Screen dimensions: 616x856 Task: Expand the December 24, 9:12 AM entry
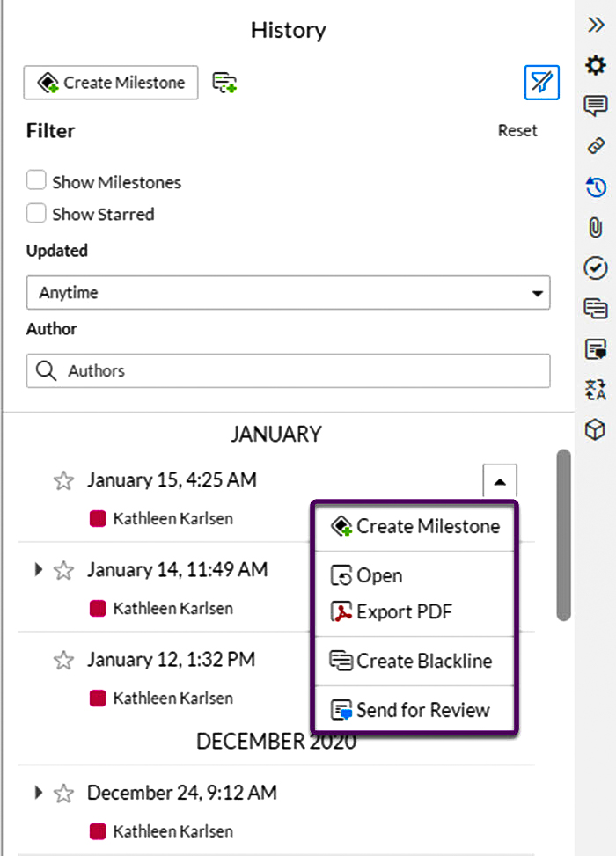click(38, 792)
